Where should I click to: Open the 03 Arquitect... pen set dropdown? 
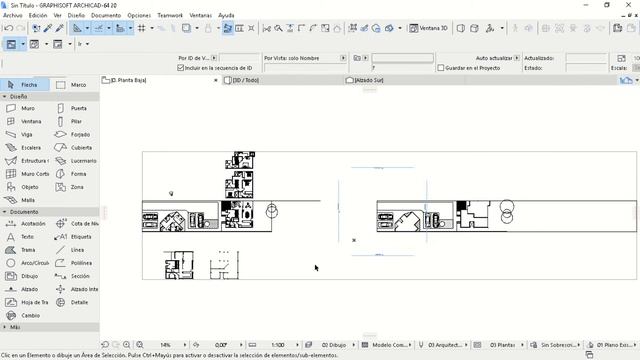pos(466,345)
